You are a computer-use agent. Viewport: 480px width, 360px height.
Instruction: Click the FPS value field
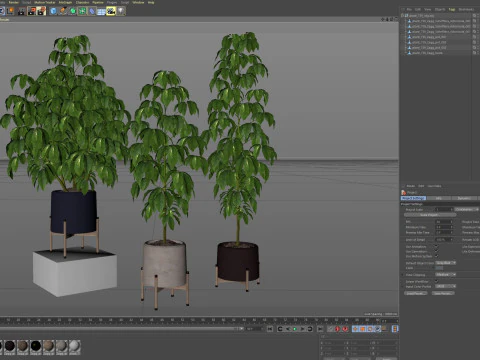444,222
